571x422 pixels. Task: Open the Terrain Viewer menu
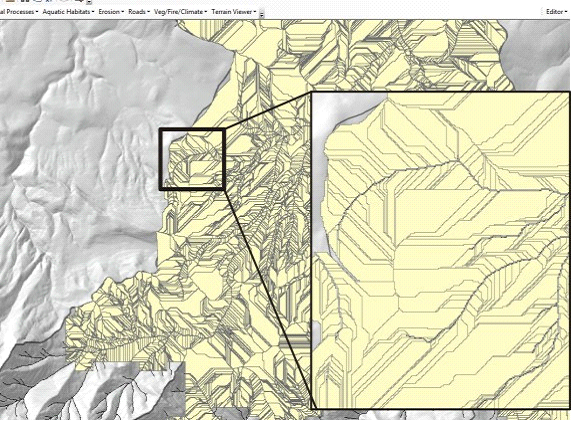pyautogui.click(x=234, y=12)
